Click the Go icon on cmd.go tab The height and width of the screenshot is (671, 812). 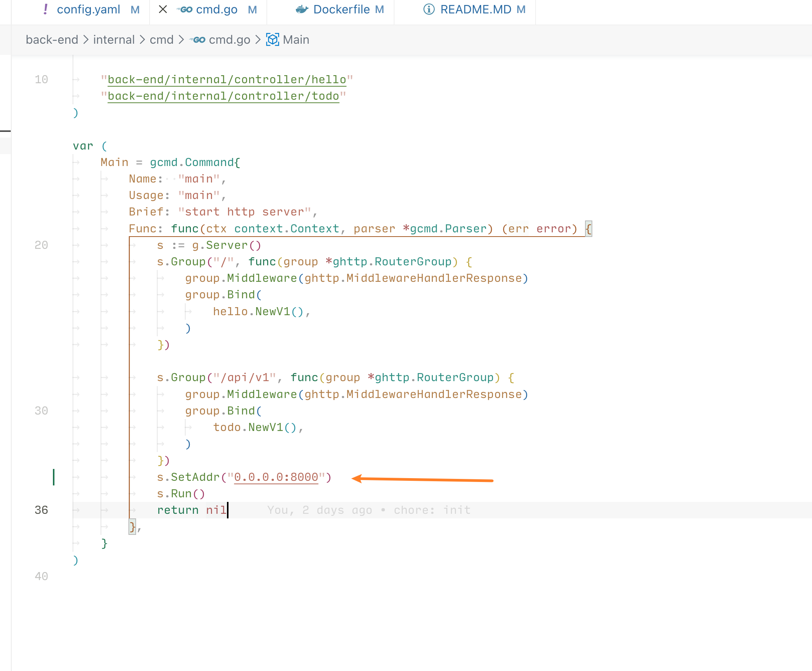pos(185,9)
